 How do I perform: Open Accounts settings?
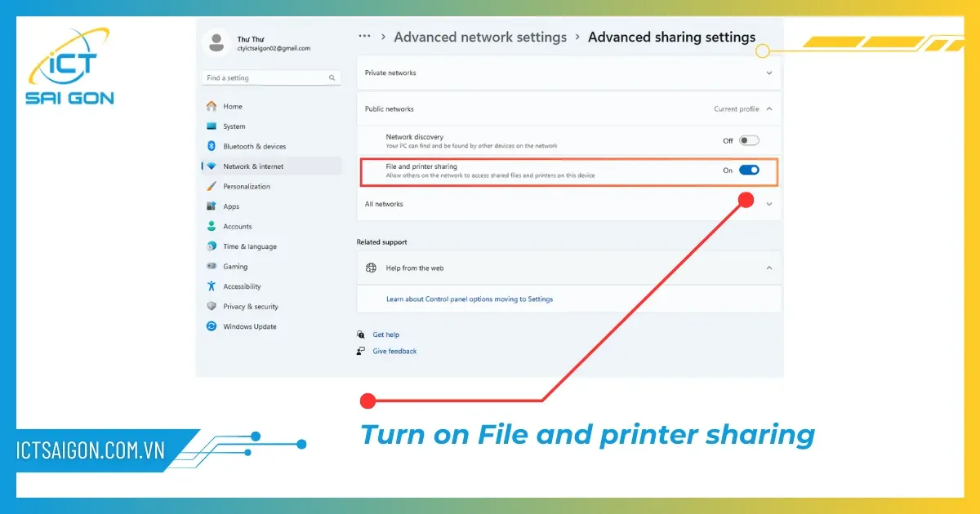coord(238,226)
